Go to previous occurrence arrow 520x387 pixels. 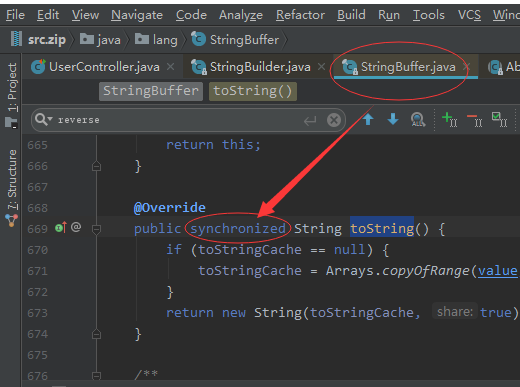coord(368,119)
